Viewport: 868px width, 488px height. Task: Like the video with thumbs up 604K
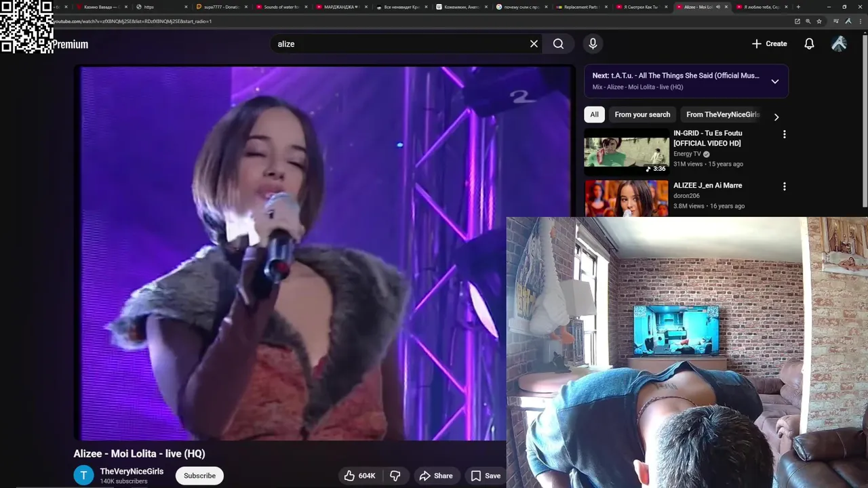pos(359,476)
